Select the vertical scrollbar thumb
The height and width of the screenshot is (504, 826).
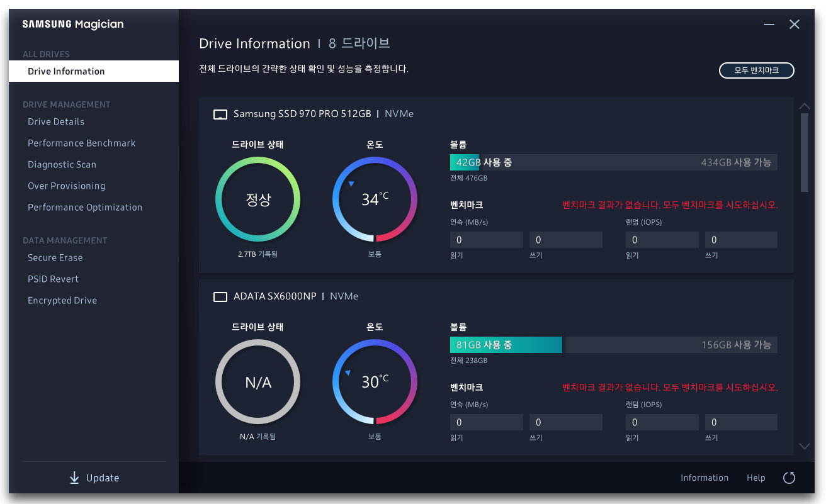805,152
